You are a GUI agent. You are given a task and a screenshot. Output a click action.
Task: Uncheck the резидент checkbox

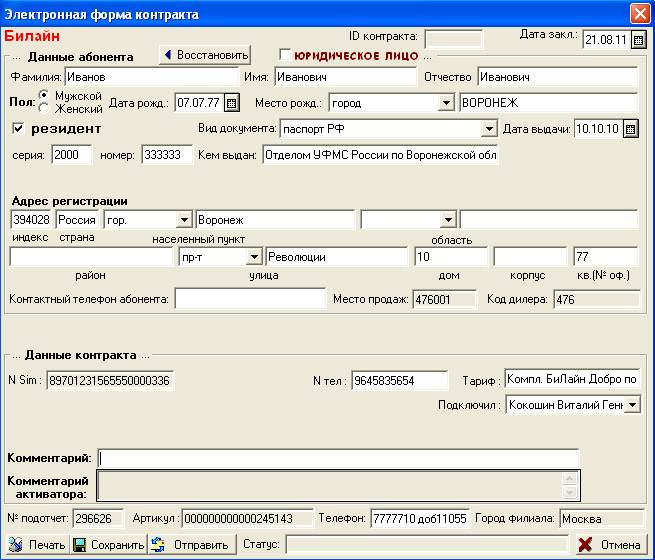[x=18, y=128]
